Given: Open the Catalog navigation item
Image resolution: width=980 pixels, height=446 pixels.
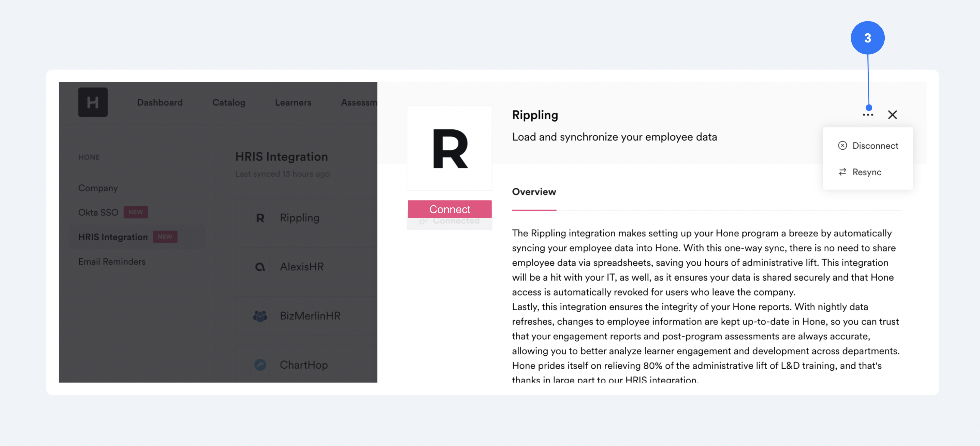Looking at the screenshot, I should 229,102.
